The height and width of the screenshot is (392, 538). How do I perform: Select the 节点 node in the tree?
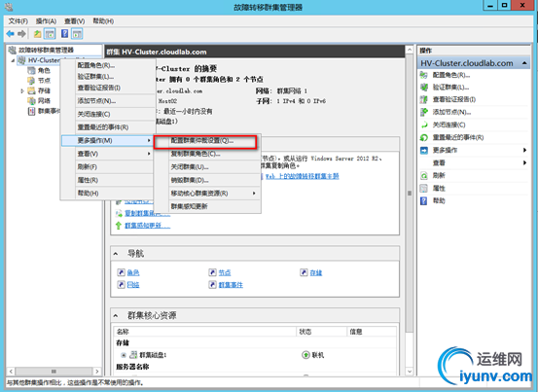click(x=44, y=81)
